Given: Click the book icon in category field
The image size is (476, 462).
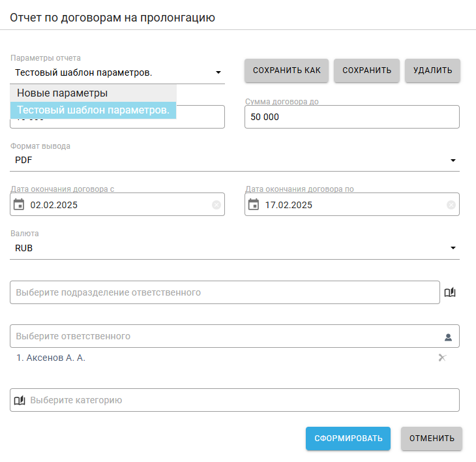Looking at the screenshot, I should tap(20, 400).
